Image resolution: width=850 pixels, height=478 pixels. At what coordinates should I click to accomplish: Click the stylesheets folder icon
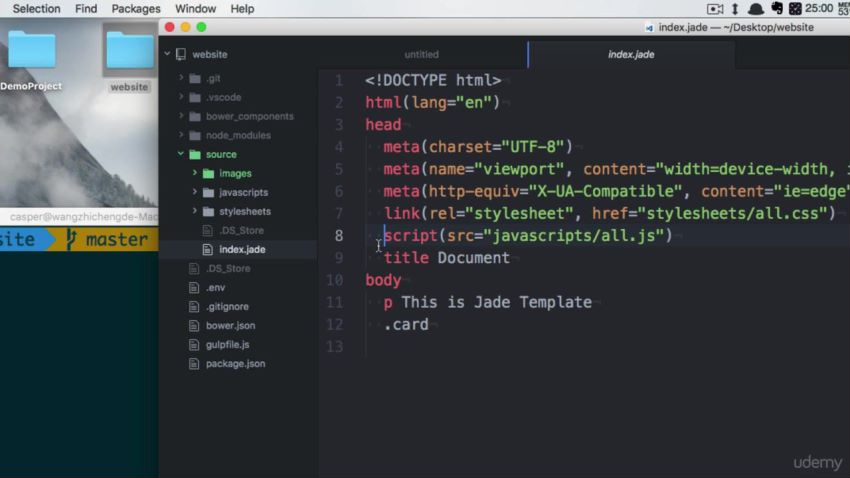(209, 211)
